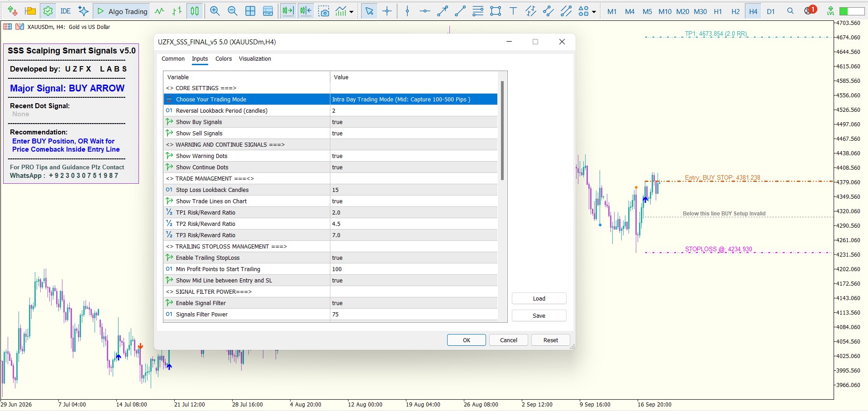The height and width of the screenshot is (411, 868).
Task: Click the Zoom Out magnifier icon
Action: click(233, 11)
